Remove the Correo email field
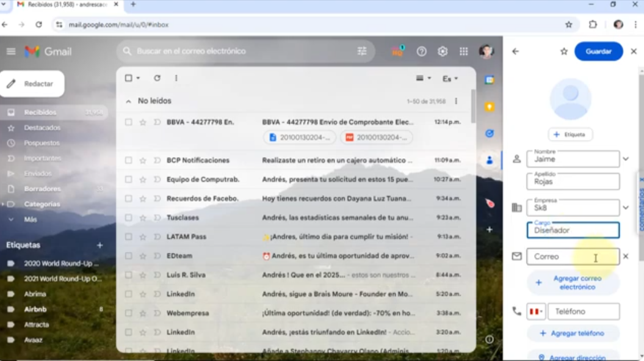 coord(626,257)
